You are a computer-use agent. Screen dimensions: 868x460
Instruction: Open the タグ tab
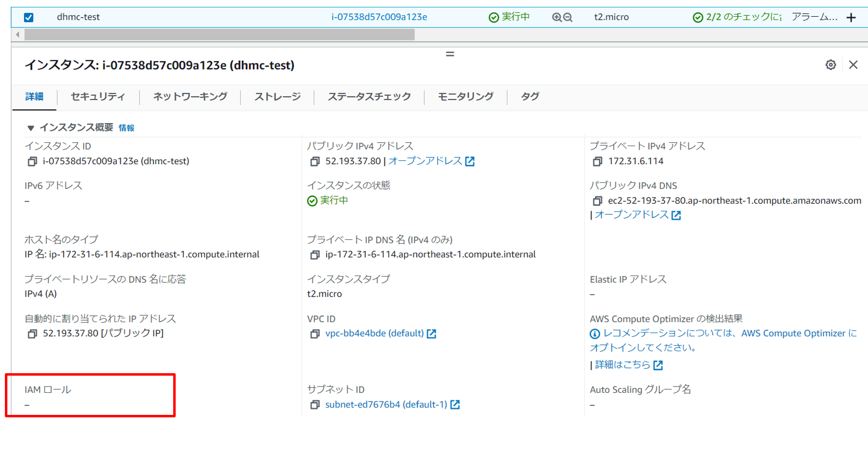pyautogui.click(x=530, y=97)
